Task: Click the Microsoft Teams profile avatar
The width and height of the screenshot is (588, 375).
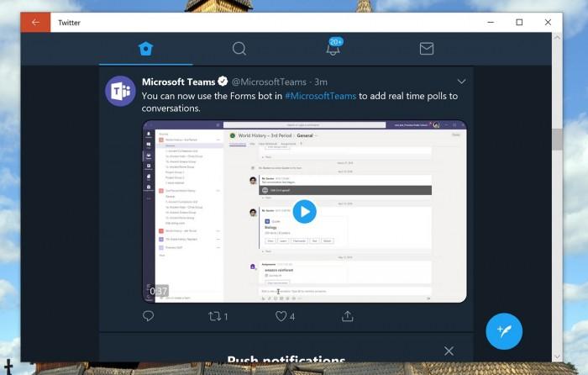Action: (x=120, y=91)
